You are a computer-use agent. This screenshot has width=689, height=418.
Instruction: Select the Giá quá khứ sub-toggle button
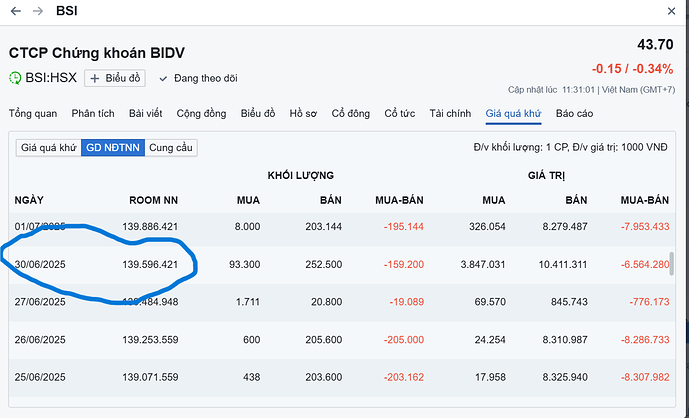48,147
